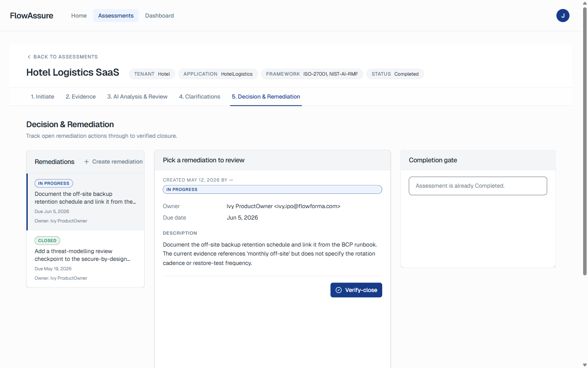
Task: Select the off-site backup remediation card
Action: pyautogui.click(x=85, y=202)
